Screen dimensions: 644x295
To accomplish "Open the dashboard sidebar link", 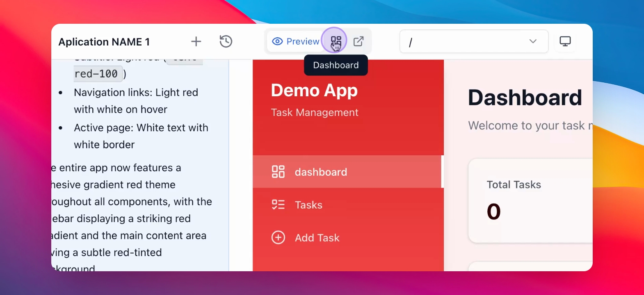I will (x=348, y=172).
